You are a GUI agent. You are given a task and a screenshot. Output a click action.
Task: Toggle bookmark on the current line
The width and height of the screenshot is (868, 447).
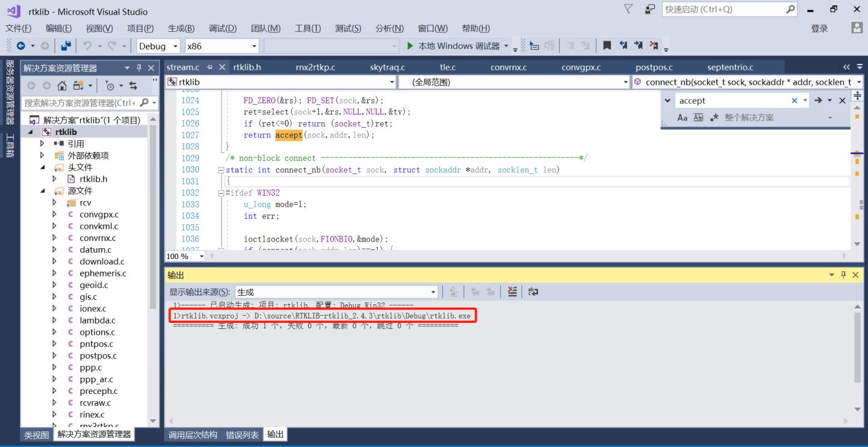coord(607,46)
